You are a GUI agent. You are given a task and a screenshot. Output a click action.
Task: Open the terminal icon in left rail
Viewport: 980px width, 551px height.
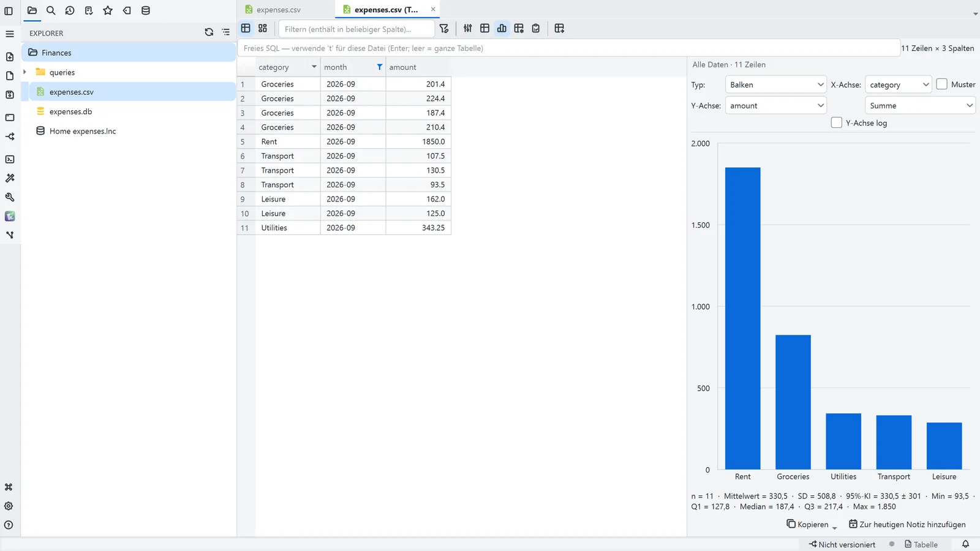point(10,159)
